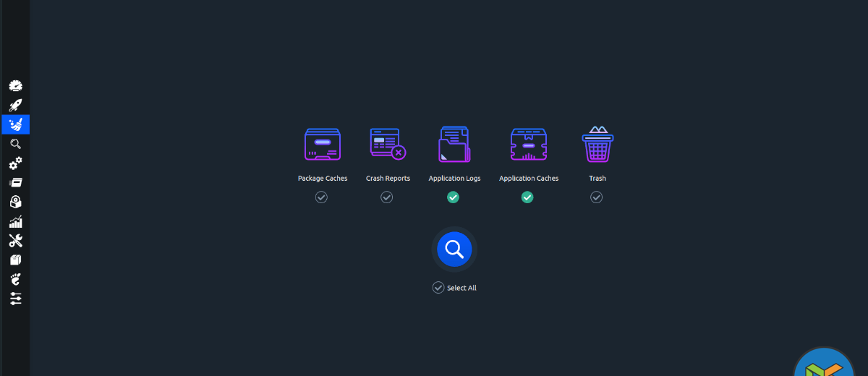Click the Package Caches icon
Image resolution: width=868 pixels, height=376 pixels.
tap(323, 144)
